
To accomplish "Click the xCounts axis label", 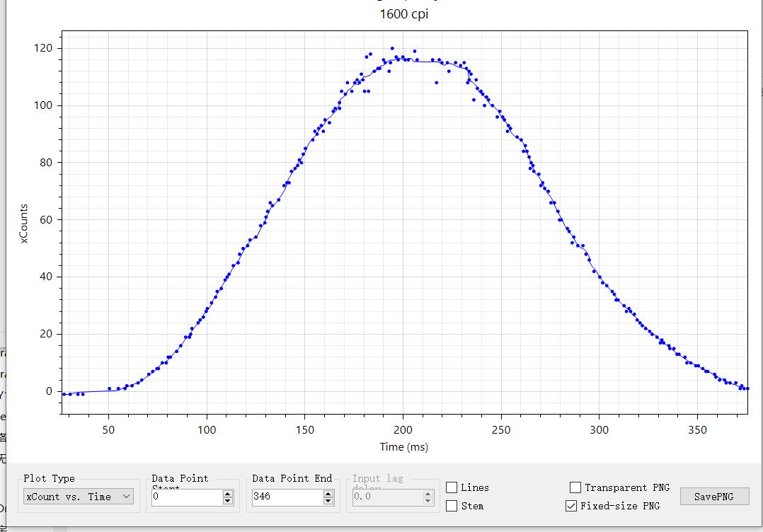I will (x=23, y=224).
